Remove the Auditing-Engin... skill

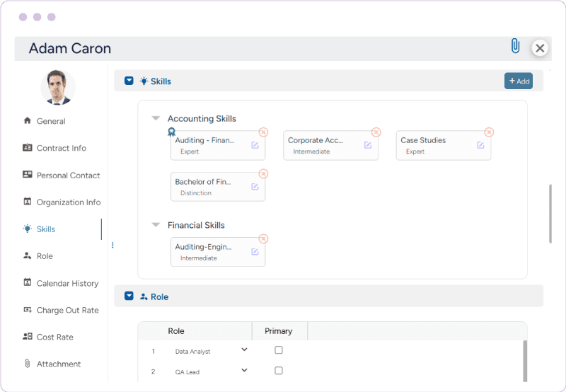(263, 239)
